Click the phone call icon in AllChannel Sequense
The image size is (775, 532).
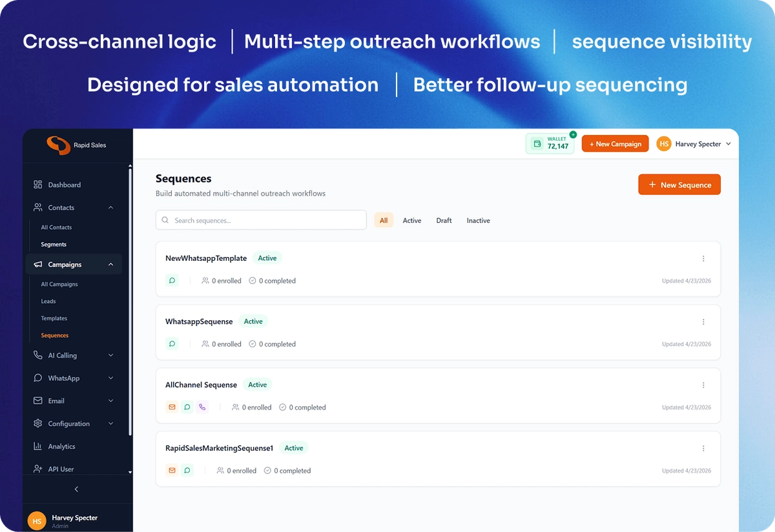point(202,407)
